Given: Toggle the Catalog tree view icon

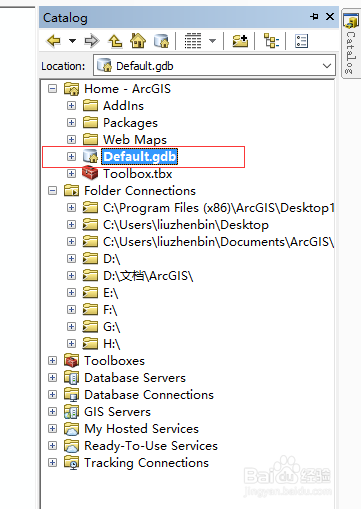Looking at the screenshot, I should pos(271,41).
